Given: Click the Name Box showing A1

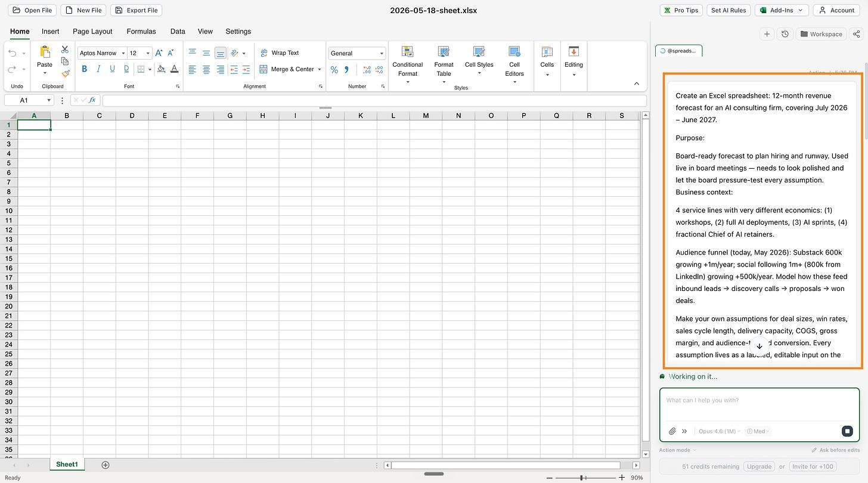Looking at the screenshot, I should [29, 100].
